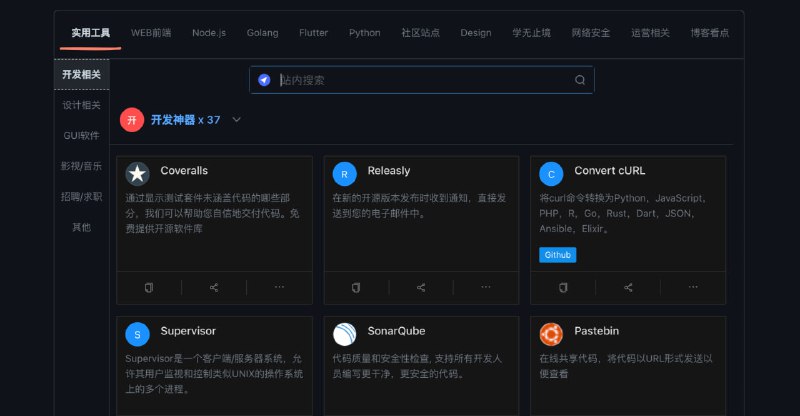Click Convert cURL description text
800x416 pixels.
coord(623,213)
